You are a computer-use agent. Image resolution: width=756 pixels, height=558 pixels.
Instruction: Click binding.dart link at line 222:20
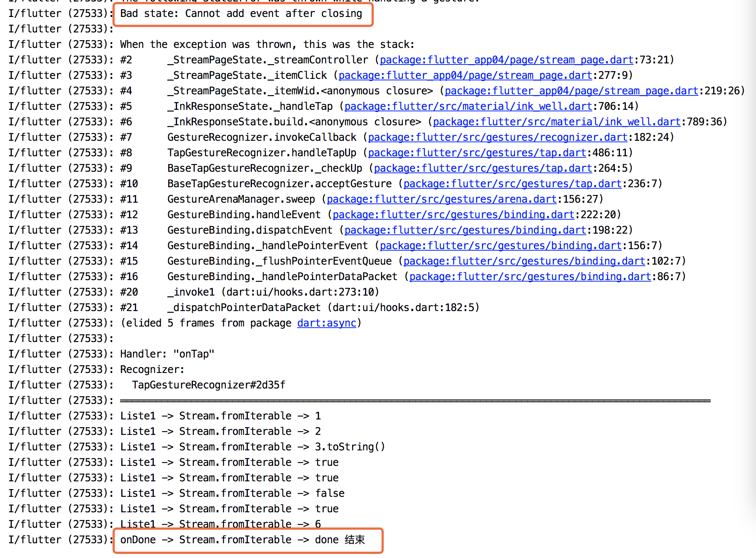pos(453,215)
